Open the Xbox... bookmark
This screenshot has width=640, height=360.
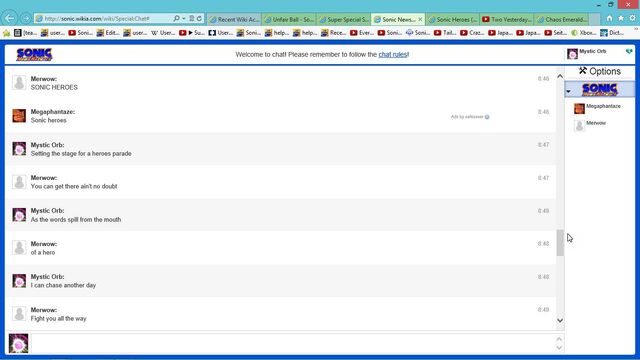[x=583, y=33]
